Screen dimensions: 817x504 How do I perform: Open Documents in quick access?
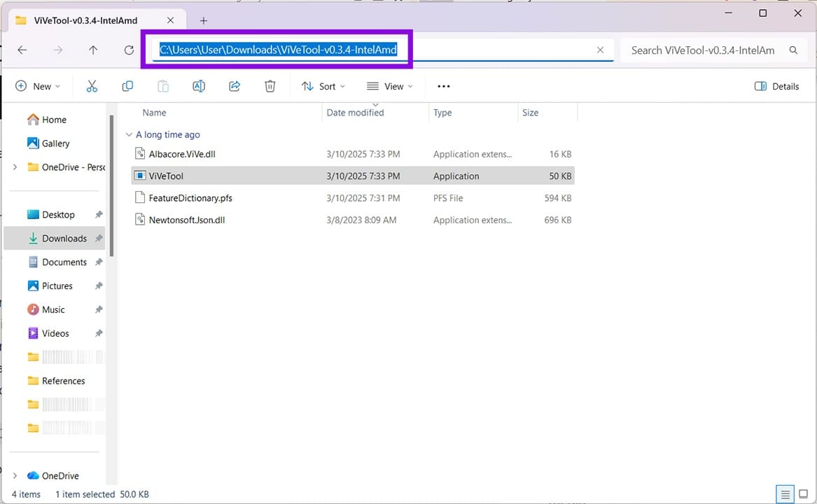(x=64, y=262)
